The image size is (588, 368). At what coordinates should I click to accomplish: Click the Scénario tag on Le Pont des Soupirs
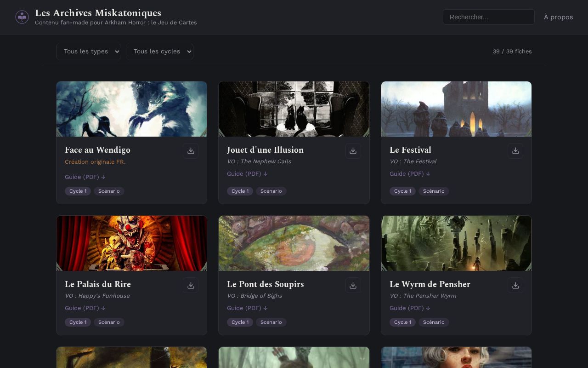pos(271,322)
